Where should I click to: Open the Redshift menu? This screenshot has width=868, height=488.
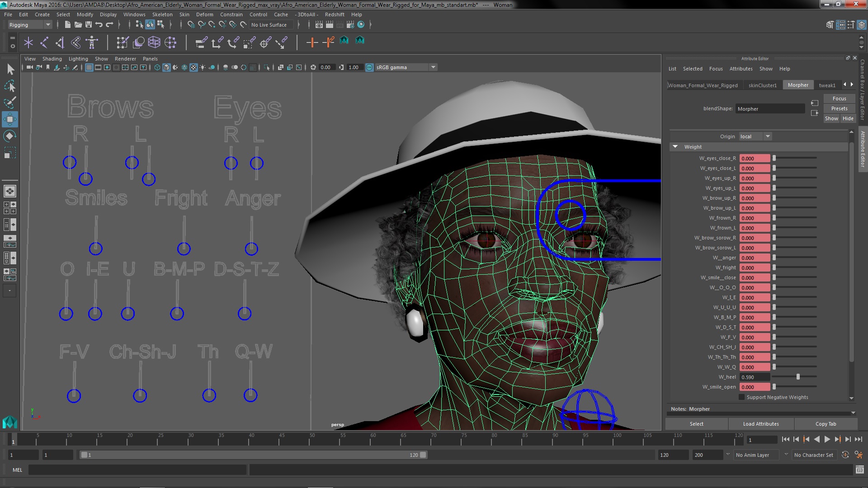coord(335,14)
